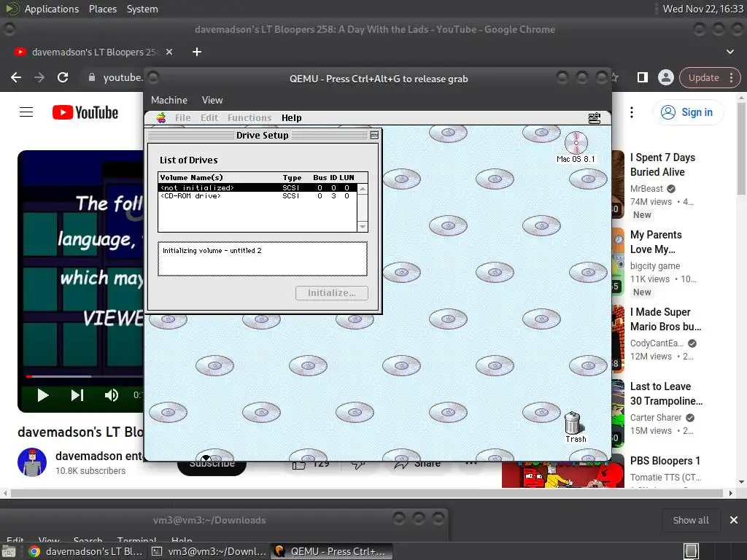Image resolution: width=747 pixels, height=560 pixels.
Task: Open YouTube settings three-dot menu
Action: tap(632, 112)
